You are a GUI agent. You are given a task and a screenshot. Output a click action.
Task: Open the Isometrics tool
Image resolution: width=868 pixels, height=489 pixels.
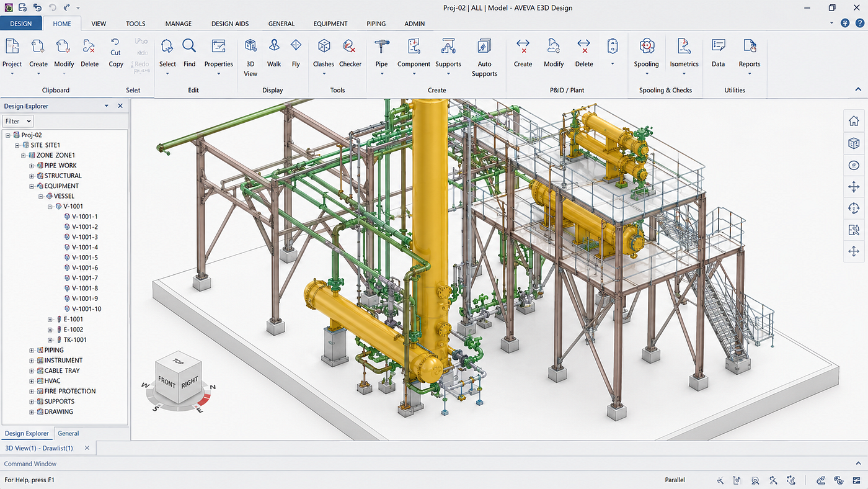(x=684, y=53)
